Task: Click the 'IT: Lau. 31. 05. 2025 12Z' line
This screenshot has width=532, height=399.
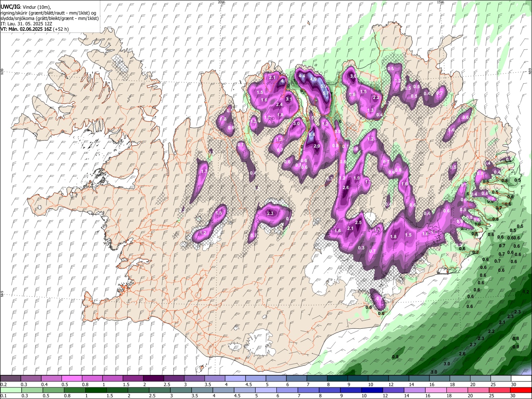Action: point(27,24)
